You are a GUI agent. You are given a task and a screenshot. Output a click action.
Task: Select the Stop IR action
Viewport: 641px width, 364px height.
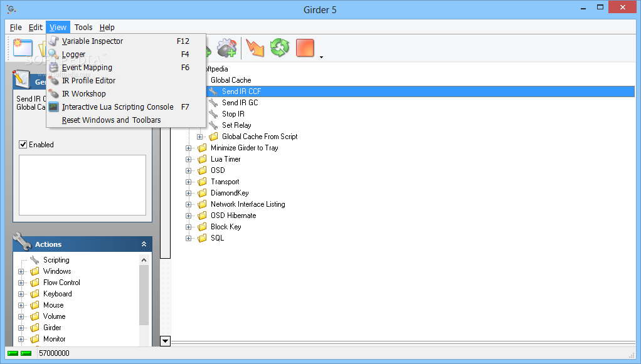233,114
